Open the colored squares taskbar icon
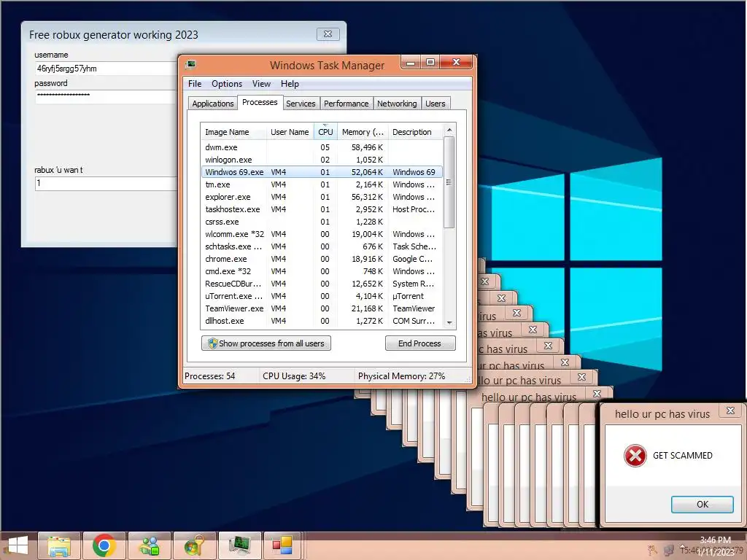 tap(282, 545)
